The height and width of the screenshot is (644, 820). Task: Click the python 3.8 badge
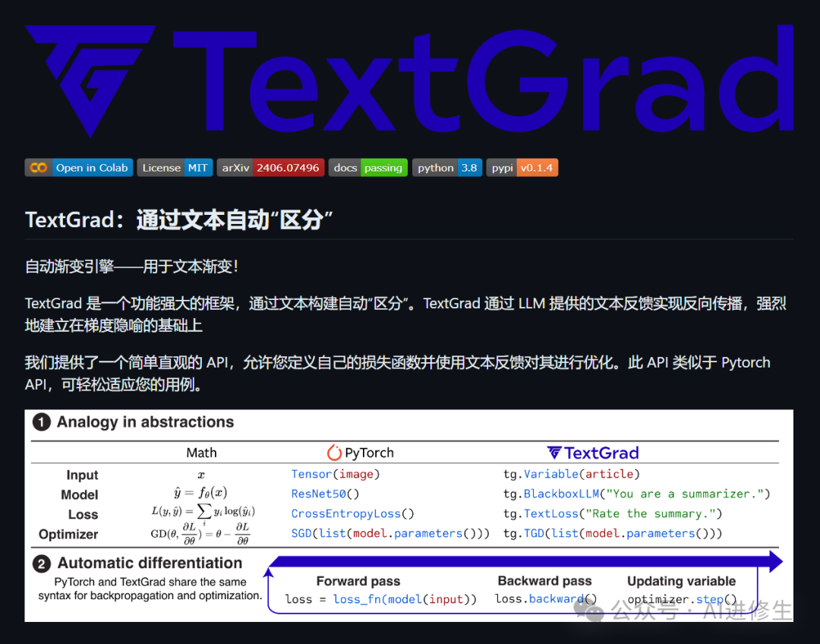tap(447, 167)
